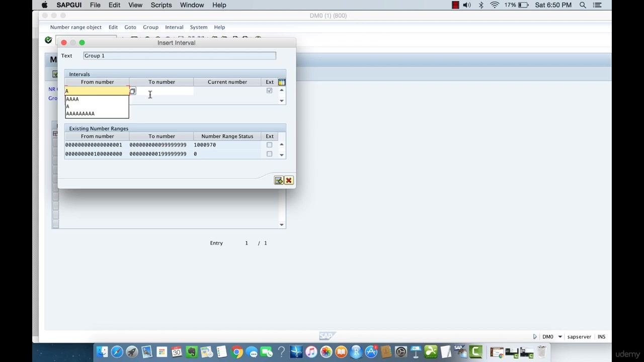Toggle the Ext checkbox in Intervals row
This screenshot has height=362, width=644.
click(x=269, y=91)
